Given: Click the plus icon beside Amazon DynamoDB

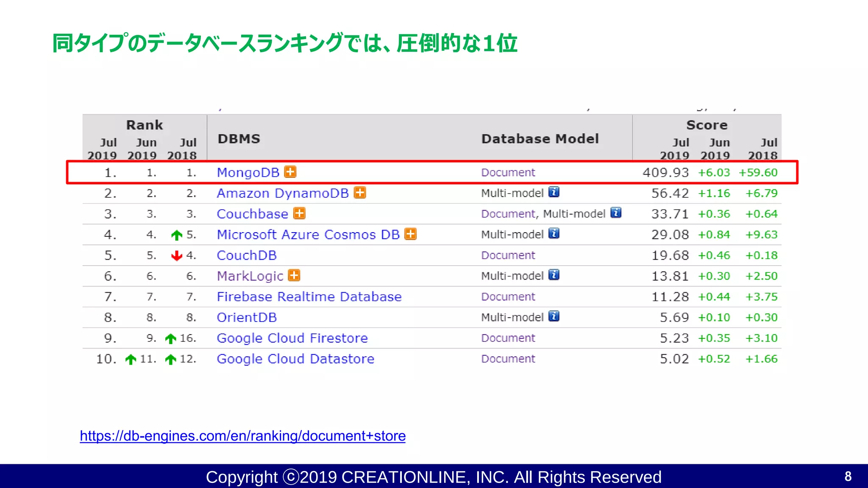Looking at the screenshot, I should (360, 193).
